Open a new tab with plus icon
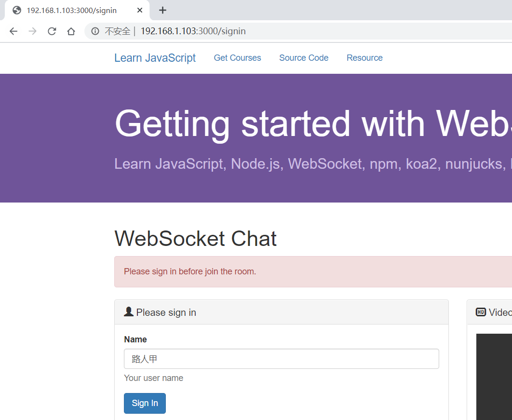The height and width of the screenshot is (420, 512). point(162,11)
